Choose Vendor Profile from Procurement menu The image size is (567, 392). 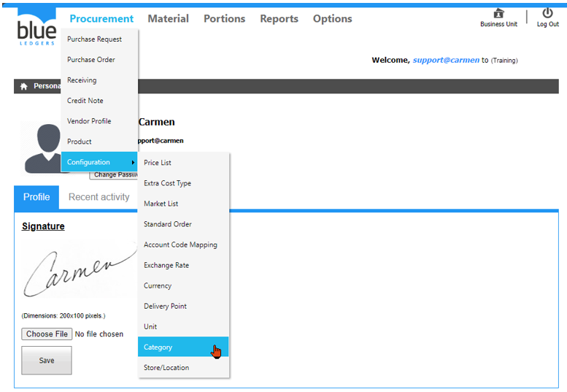[x=89, y=121]
